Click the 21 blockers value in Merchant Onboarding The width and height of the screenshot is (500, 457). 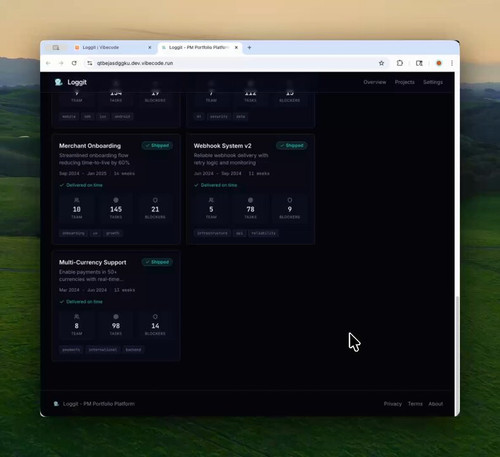point(155,209)
